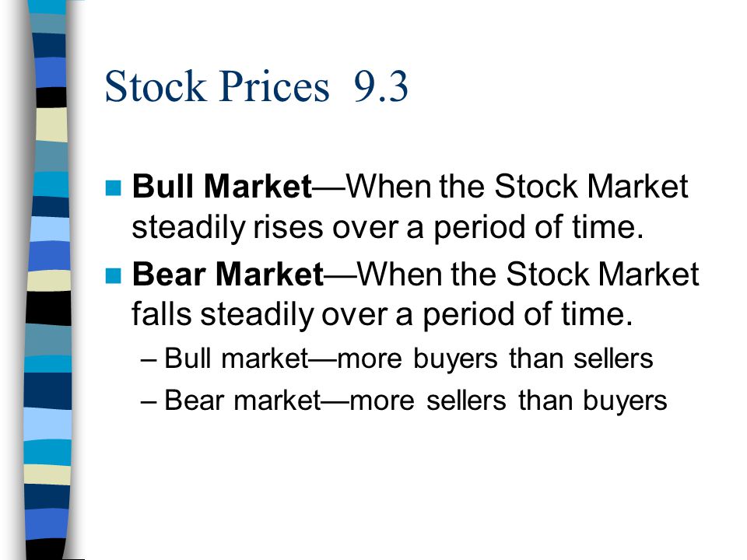This screenshot has height=560, width=747.
Task: Click the word 'buyers' in the last line
Action: point(625,401)
